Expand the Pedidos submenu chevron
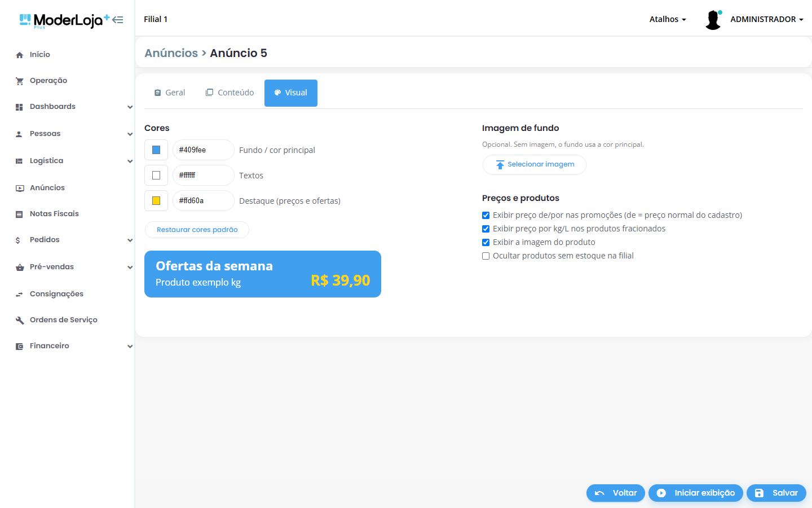Image resolution: width=812 pixels, height=508 pixels. [130, 240]
